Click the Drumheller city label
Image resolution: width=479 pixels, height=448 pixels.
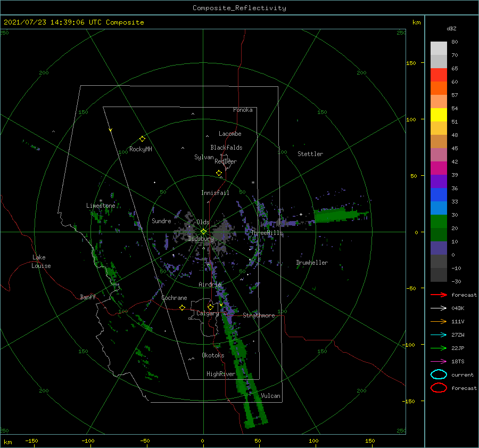312,263
